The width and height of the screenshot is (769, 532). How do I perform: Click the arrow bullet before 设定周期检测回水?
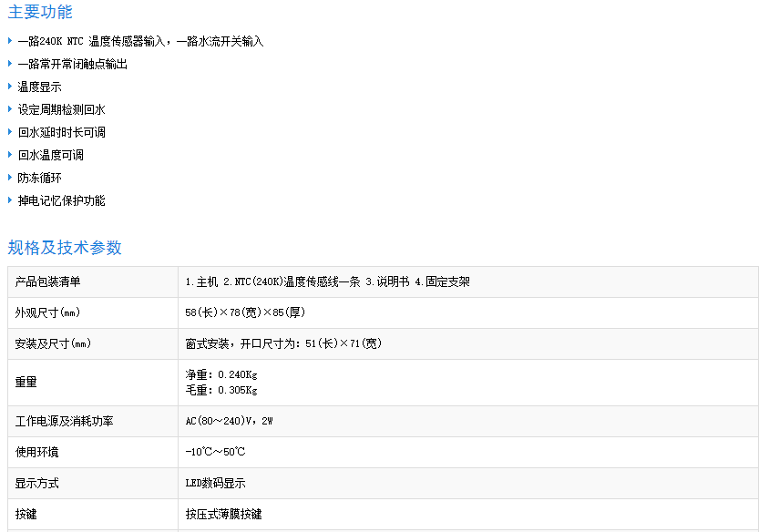tap(10, 108)
